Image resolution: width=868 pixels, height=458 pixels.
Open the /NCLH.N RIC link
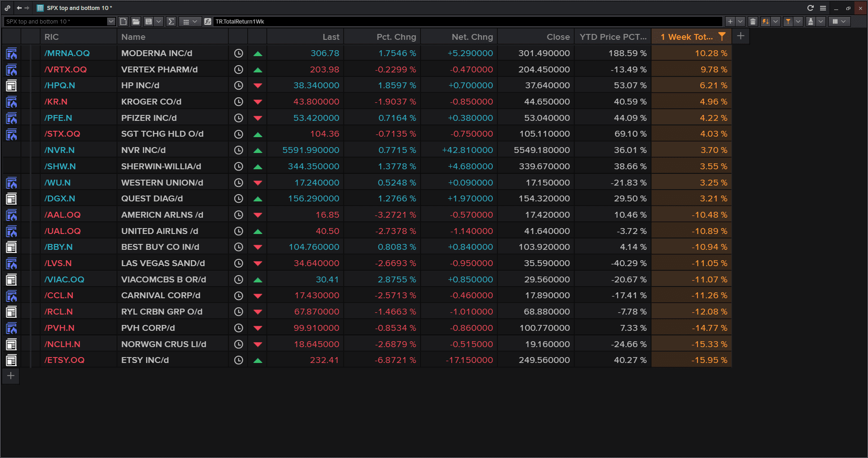pyautogui.click(x=62, y=344)
